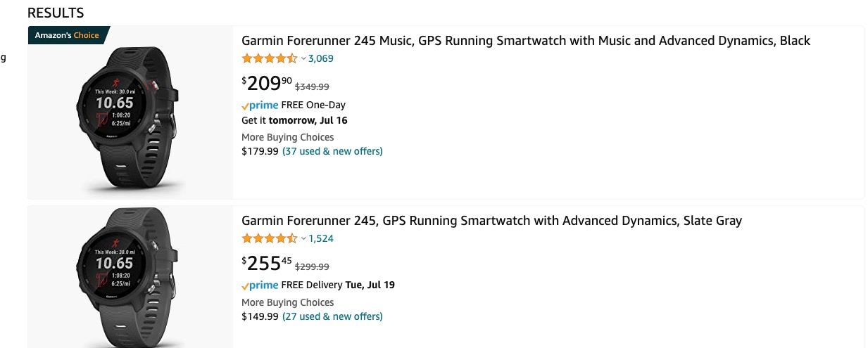Open the 1,524 customer reviews link
The width and height of the screenshot is (868, 348).
[321, 238]
